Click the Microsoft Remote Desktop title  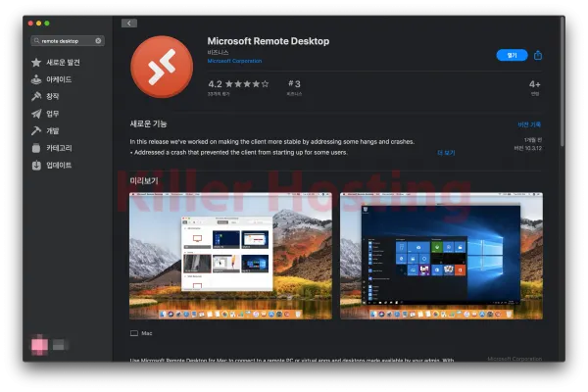(269, 41)
